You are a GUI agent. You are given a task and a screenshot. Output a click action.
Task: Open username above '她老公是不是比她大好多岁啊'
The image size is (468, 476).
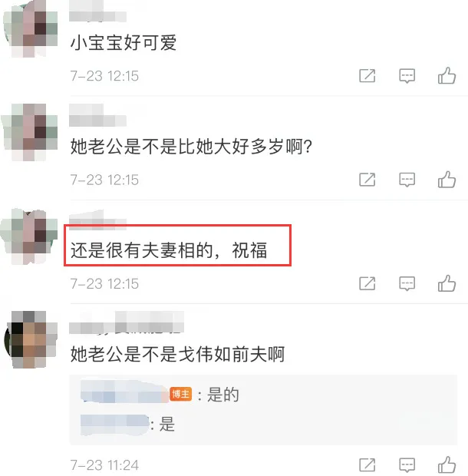click(x=97, y=115)
